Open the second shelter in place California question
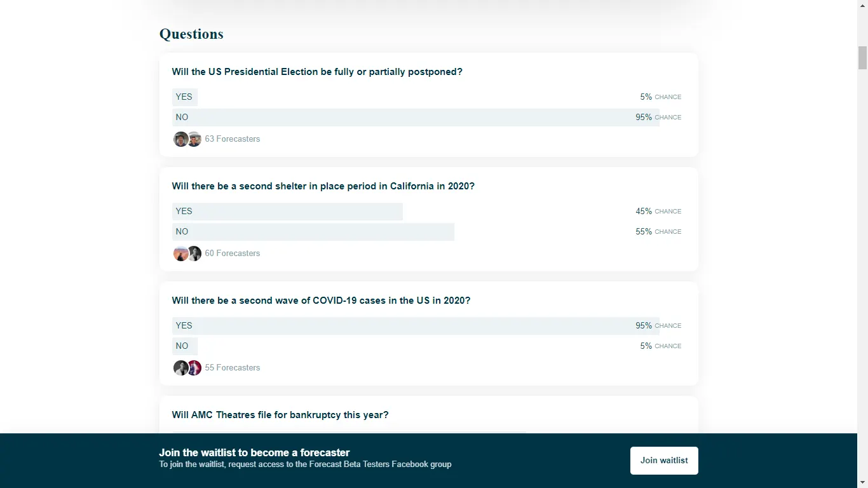Screen dimensions: 868x488 pos(323,186)
